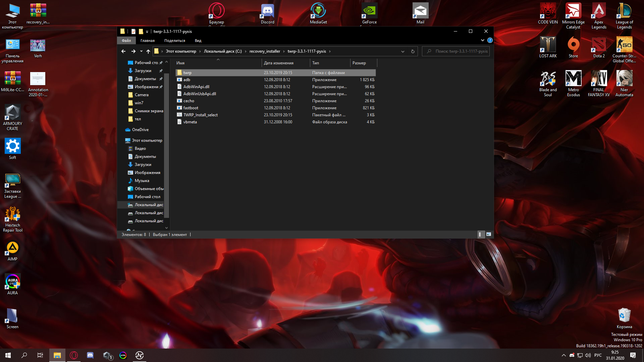
Task: Click the New folder quick access icon
Action: [141, 32]
